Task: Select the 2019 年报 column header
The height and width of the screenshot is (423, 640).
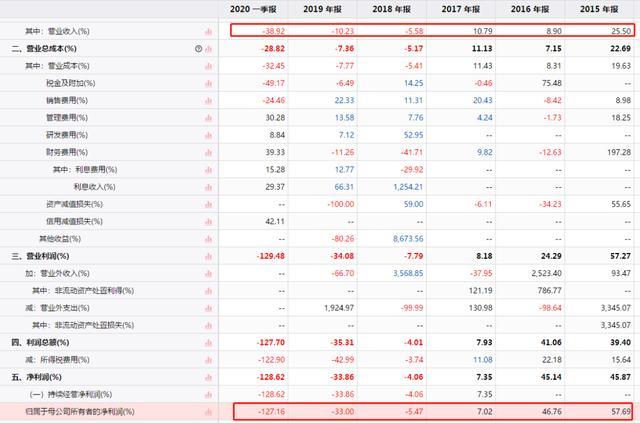Action: point(322,9)
